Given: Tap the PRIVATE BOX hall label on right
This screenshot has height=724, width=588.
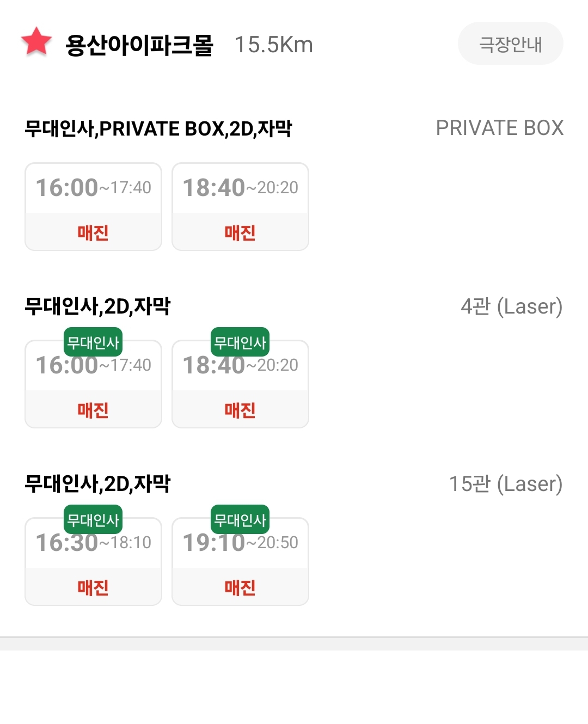Looking at the screenshot, I should (499, 128).
